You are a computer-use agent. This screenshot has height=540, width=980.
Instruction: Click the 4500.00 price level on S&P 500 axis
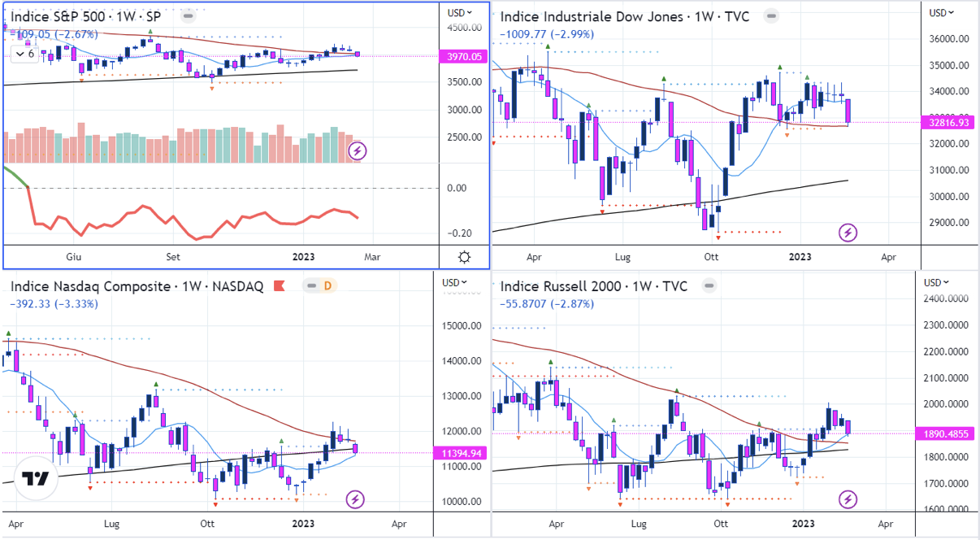[465, 28]
